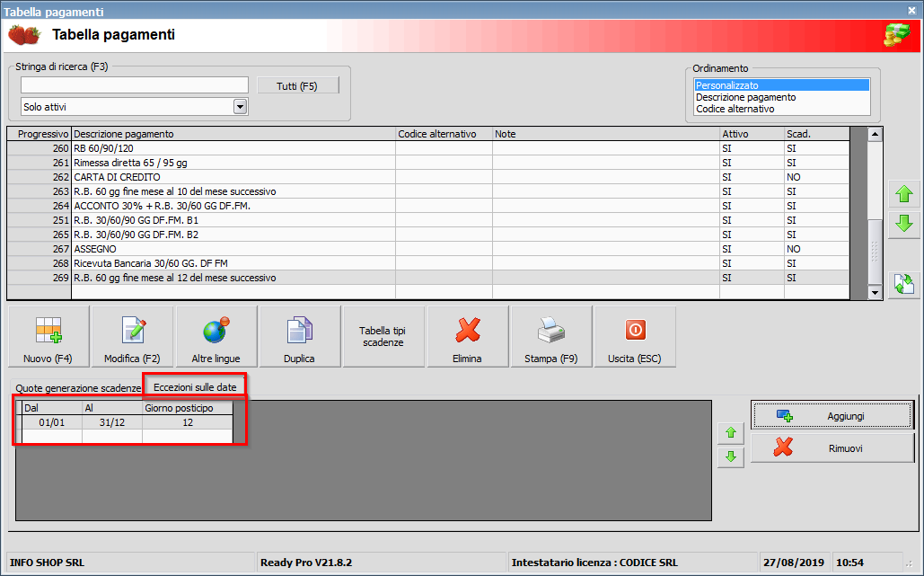Viewport: 924px width, 576px height.
Task: Close the Tabella pagamenti window
Action: (x=911, y=10)
